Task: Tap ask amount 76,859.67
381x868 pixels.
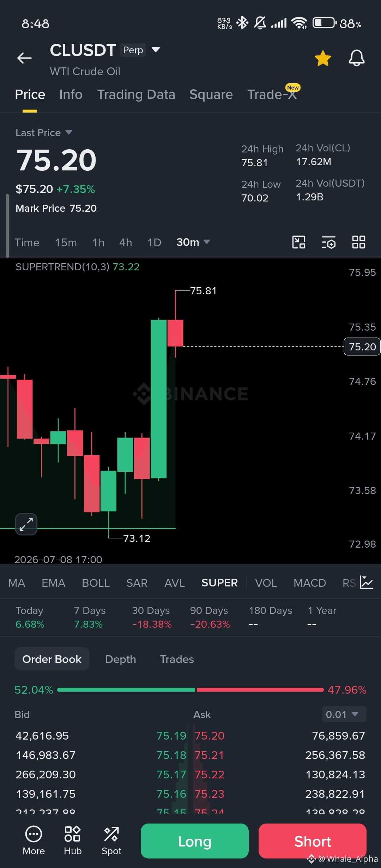Action: tap(339, 736)
